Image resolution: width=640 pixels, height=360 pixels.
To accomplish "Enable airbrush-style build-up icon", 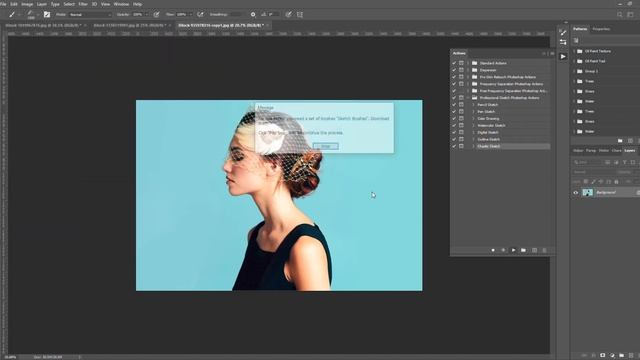I will coord(200,14).
